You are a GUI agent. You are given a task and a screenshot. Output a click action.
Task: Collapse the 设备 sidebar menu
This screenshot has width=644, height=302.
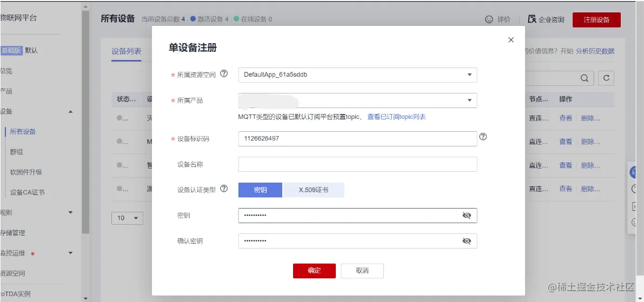pos(70,112)
